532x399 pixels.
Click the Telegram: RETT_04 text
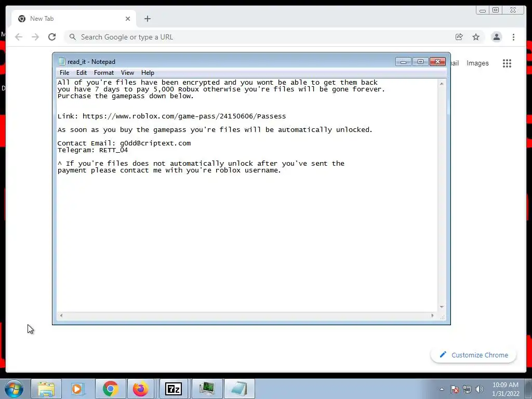coord(92,150)
